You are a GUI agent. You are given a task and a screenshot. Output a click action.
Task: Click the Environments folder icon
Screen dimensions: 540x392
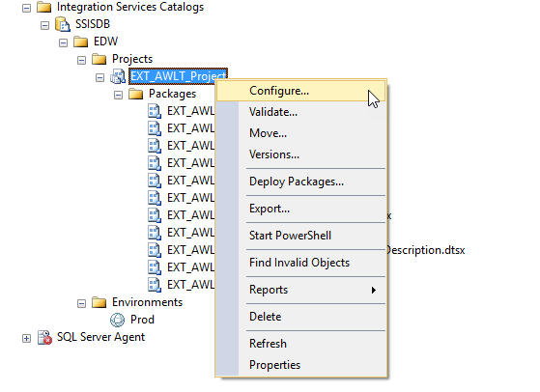99,302
